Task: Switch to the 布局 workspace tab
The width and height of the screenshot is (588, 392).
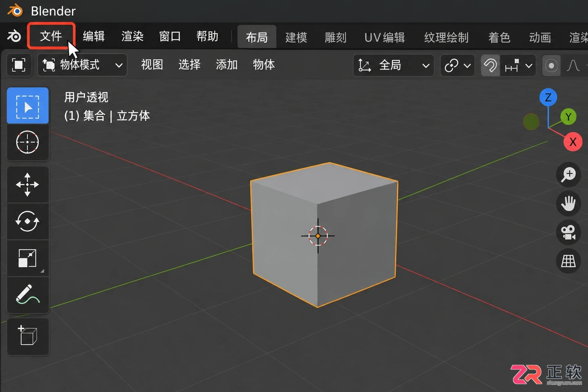Action: click(257, 37)
